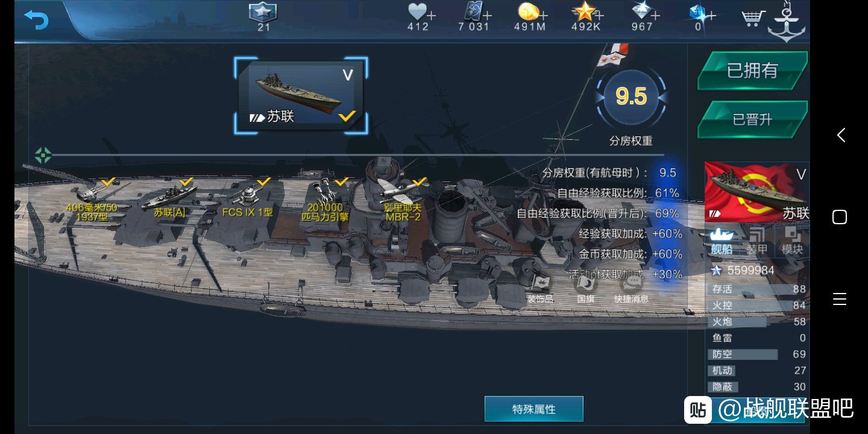The height and width of the screenshot is (434, 868).
Task: Select the 苏联 tier V ship card
Action: (301, 95)
